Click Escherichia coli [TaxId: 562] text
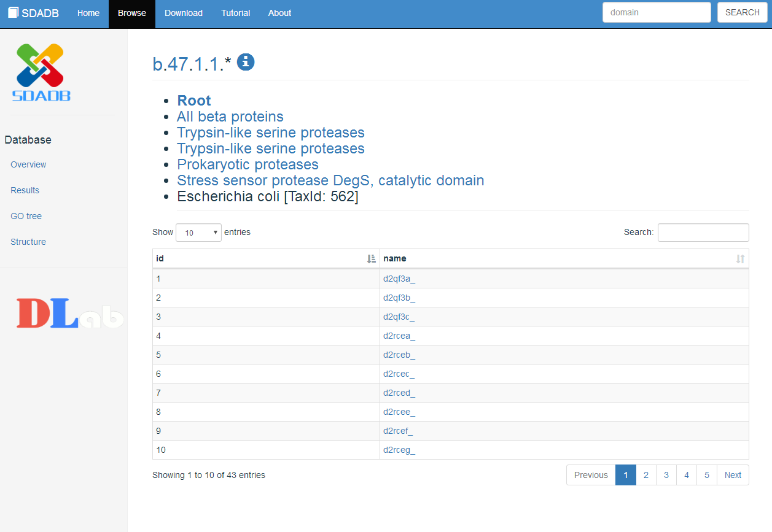The height and width of the screenshot is (532, 772). tap(267, 196)
